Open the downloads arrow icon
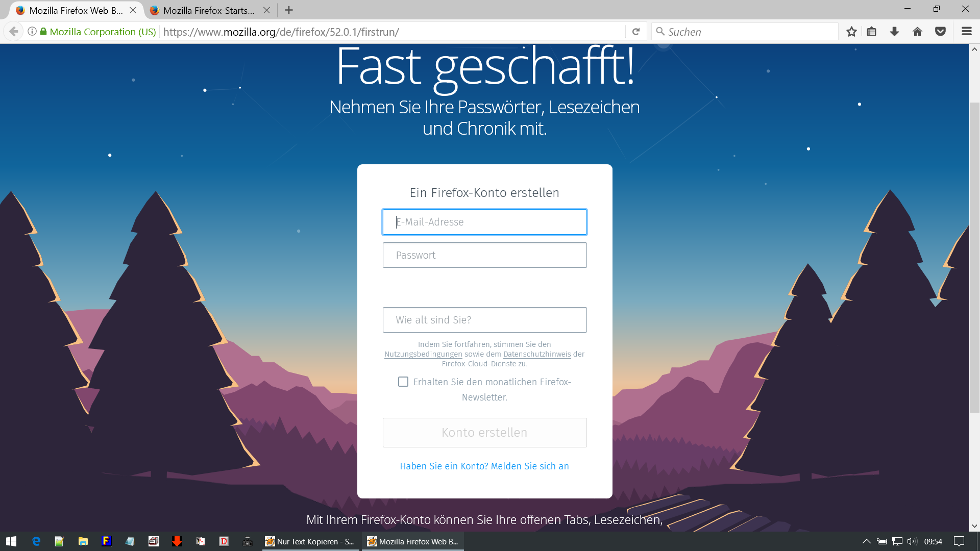This screenshot has width=980, height=551. click(894, 32)
